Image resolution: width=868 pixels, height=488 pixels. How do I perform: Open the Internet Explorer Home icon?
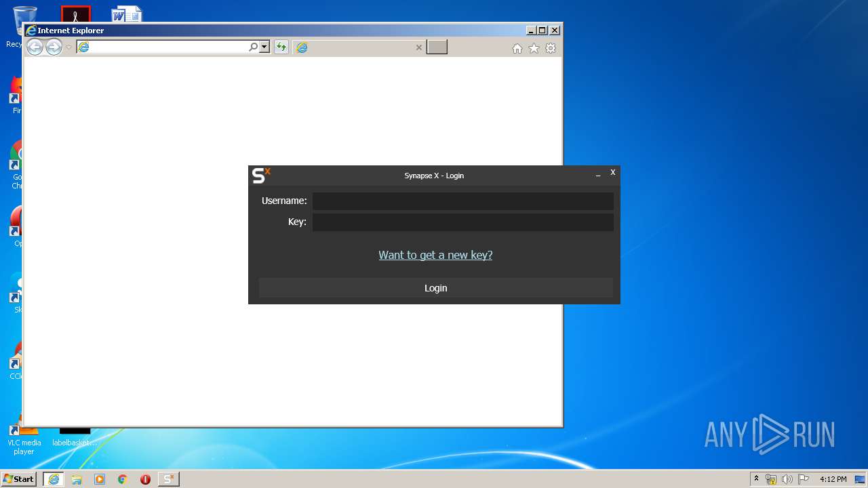click(x=517, y=48)
